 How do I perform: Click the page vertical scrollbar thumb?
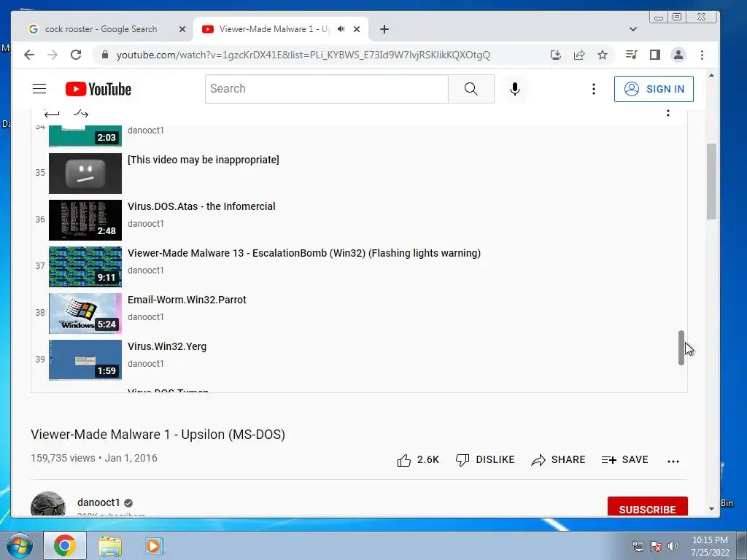coord(711,181)
